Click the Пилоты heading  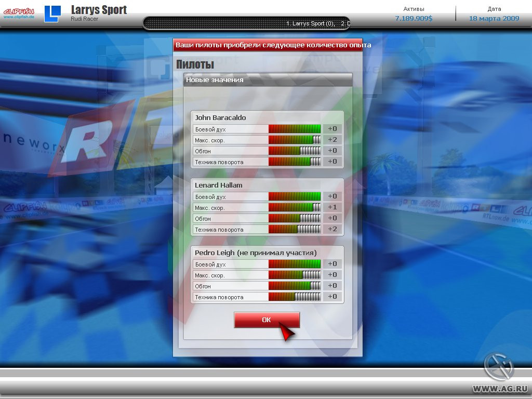click(x=195, y=64)
